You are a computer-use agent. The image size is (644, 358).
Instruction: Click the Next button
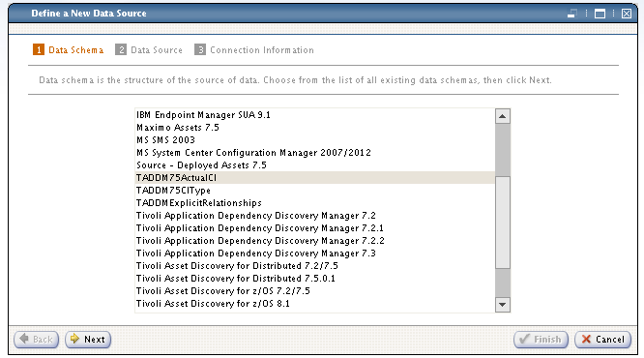[x=88, y=340]
